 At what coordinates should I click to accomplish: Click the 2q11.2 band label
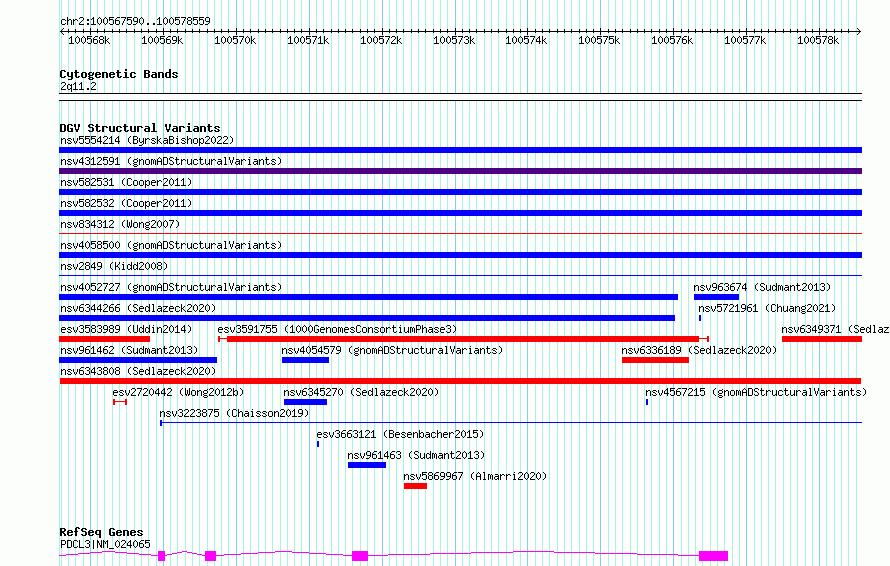[78, 86]
